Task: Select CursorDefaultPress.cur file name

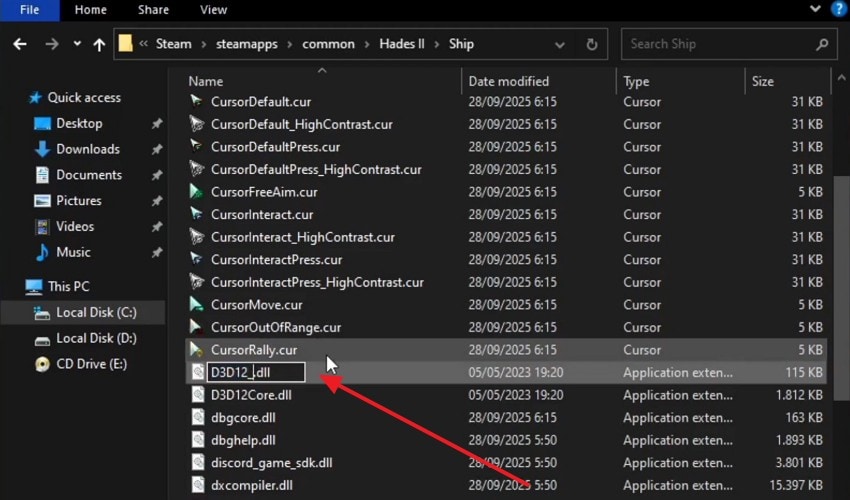Action: point(275,147)
